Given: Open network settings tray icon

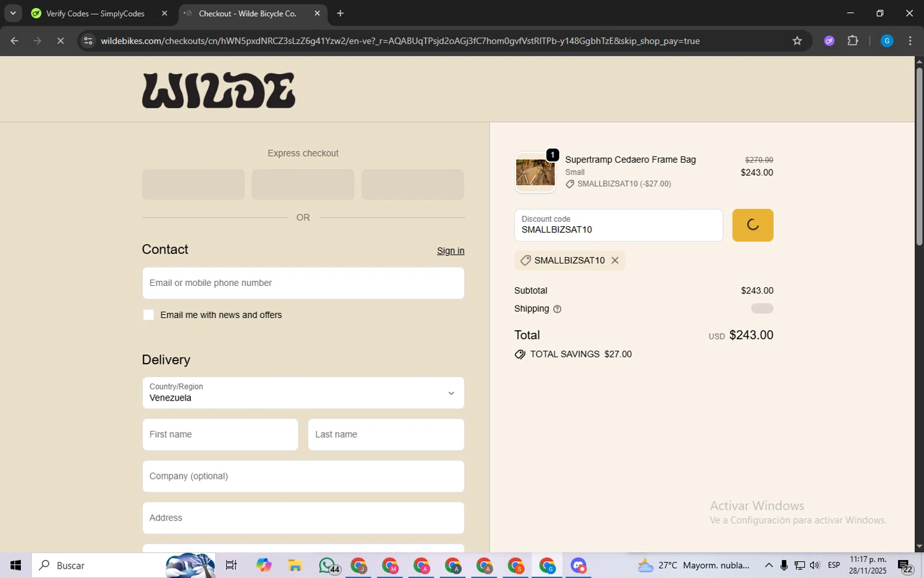Looking at the screenshot, I should (800, 565).
